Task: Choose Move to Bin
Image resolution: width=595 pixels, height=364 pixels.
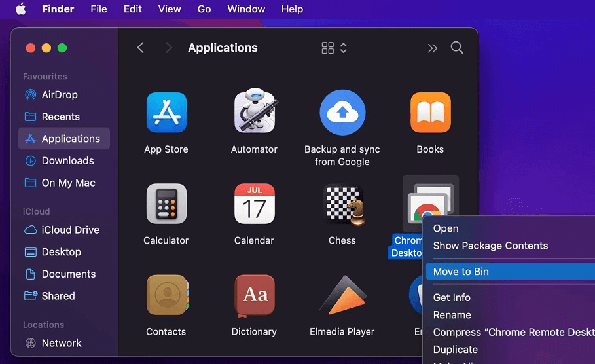Action: click(x=511, y=272)
